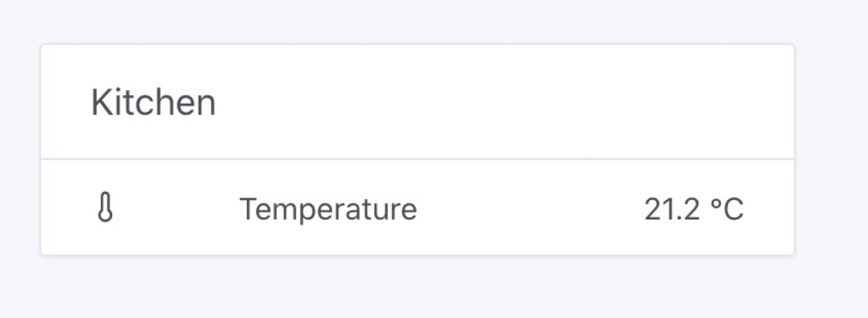Click the Temperature label
Image resolution: width=868 pixels, height=318 pixels.
(x=329, y=207)
